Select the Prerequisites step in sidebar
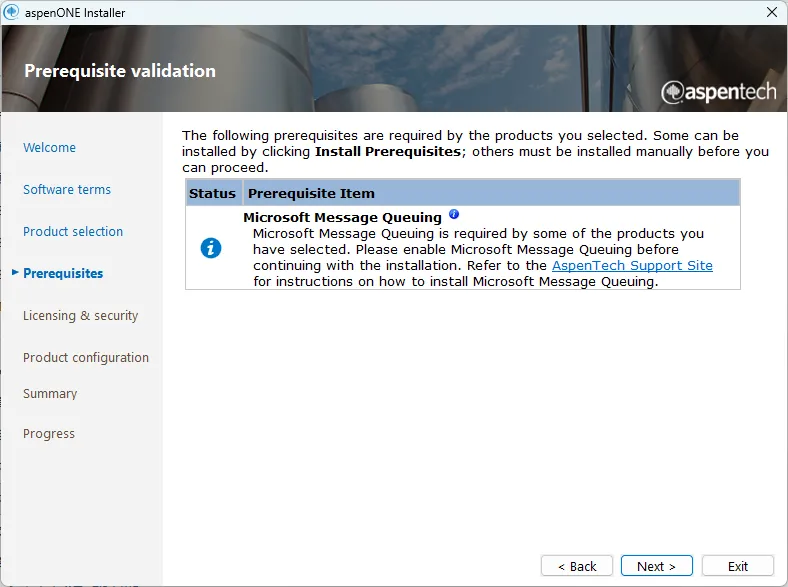The width and height of the screenshot is (788, 587). pyautogui.click(x=63, y=273)
